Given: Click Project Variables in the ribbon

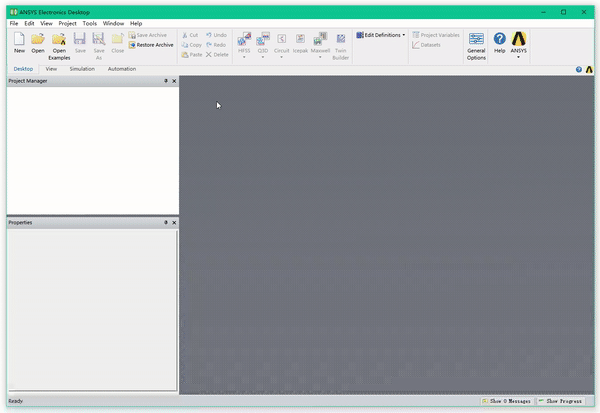Looking at the screenshot, I should click(436, 35).
